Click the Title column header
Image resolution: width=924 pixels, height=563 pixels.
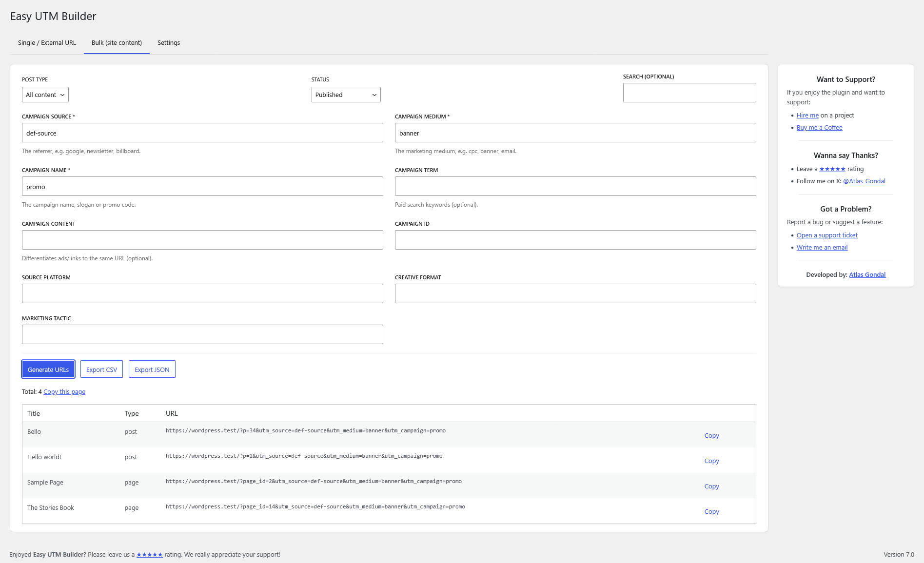(34, 413)
